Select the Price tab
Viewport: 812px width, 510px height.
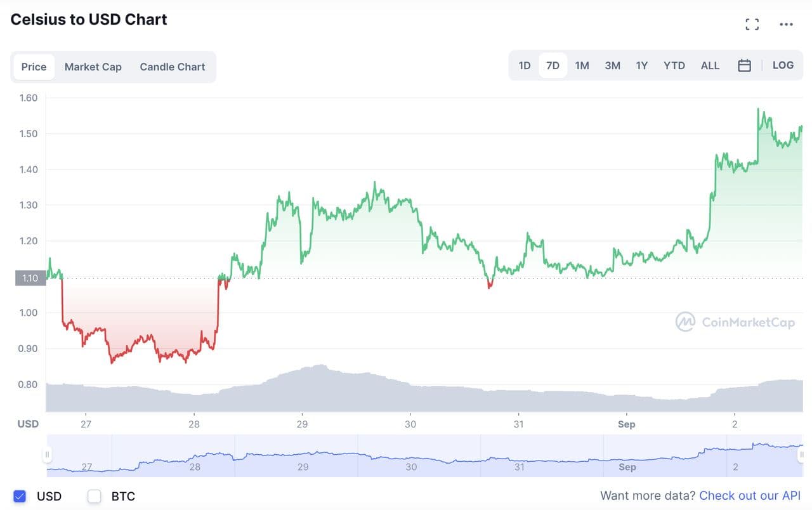[34, 67]
